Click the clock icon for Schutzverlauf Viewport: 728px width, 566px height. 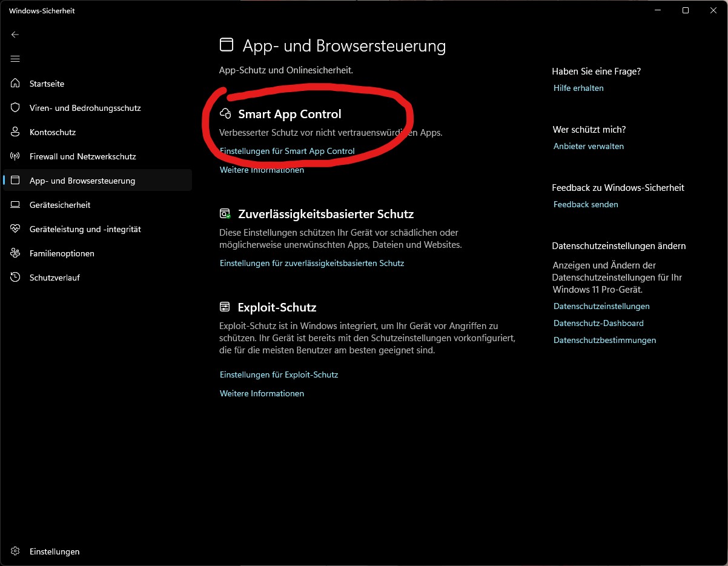pos(16,278)
